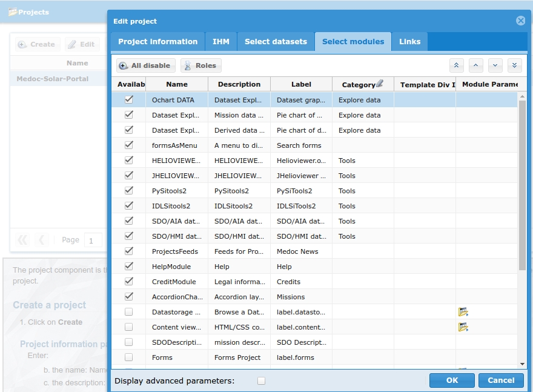This screenshot has height=392, width=533.
Task: Move selected module to top
Action: pyautogui.click(x=457, y=65)
